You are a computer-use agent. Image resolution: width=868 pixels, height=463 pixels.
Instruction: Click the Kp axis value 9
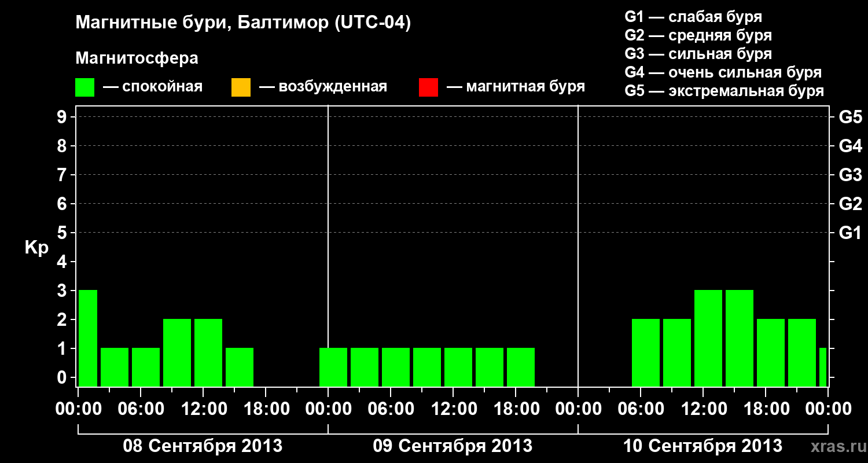[x=63, y=117]
